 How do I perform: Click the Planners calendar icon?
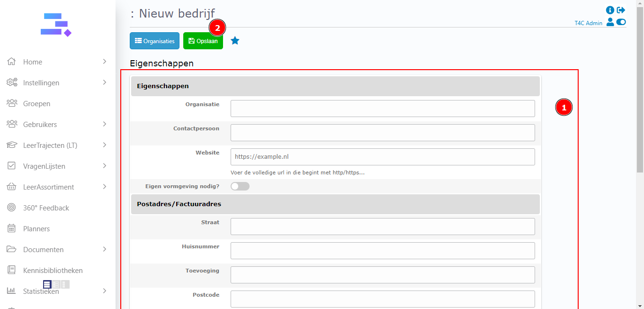tap(12, 228)
